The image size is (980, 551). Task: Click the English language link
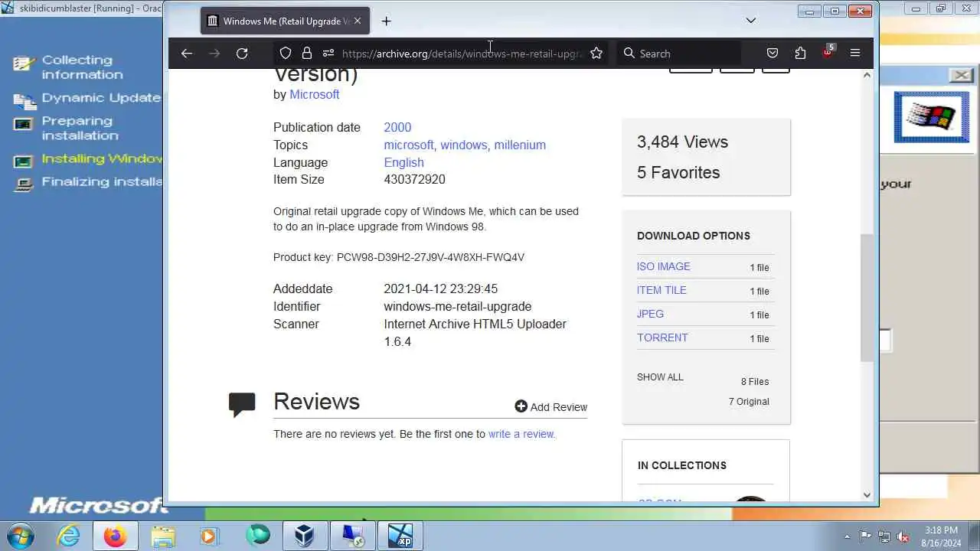403,162
